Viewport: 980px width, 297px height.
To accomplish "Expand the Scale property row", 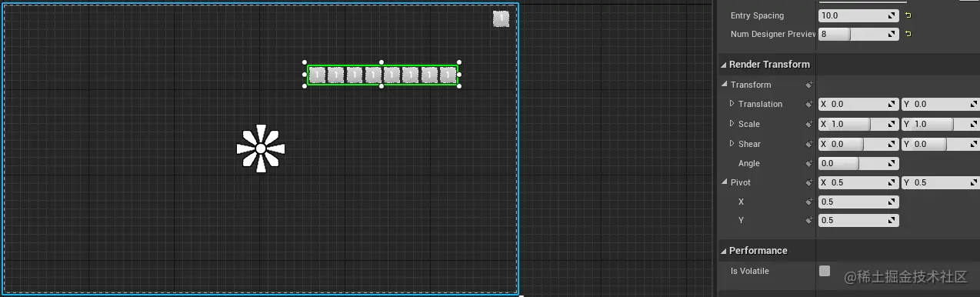I will pyautogui.click(x=732, y=124).
